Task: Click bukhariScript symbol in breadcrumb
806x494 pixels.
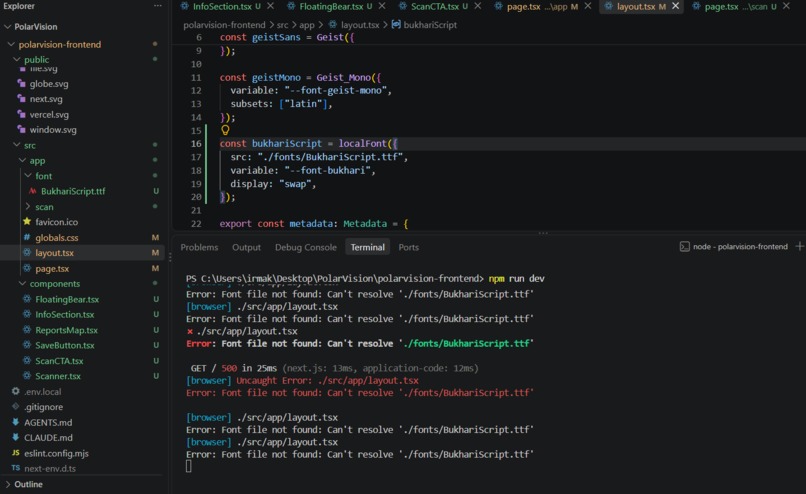Action: click(x=430, y=25)
